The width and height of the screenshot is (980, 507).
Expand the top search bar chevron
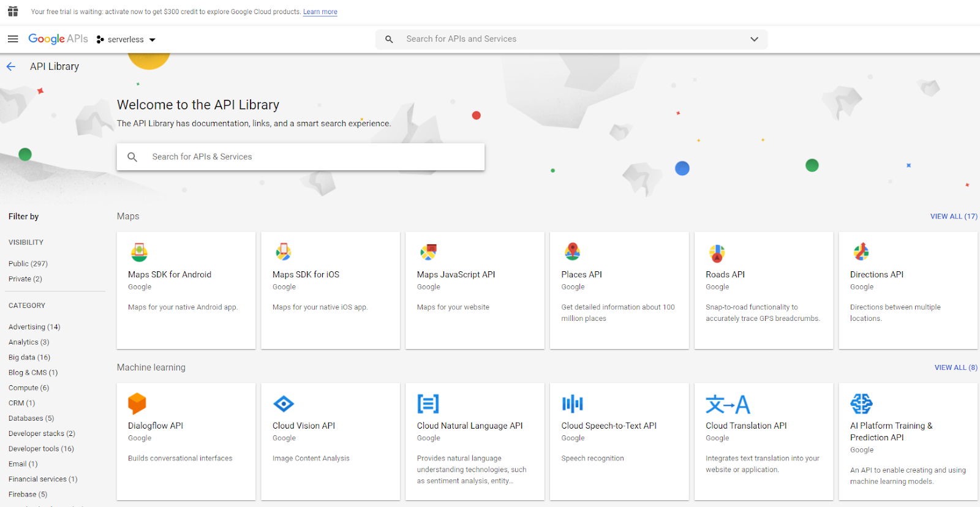754,39
